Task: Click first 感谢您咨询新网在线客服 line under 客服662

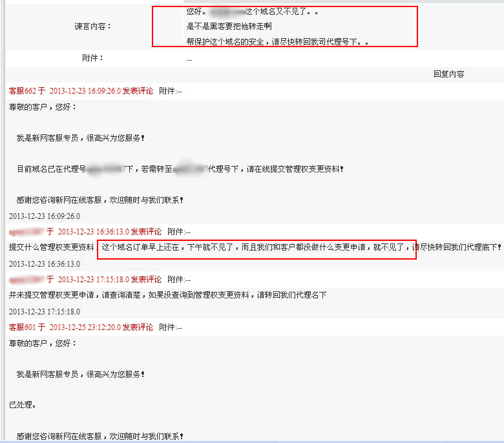Action: pos(100,200)
